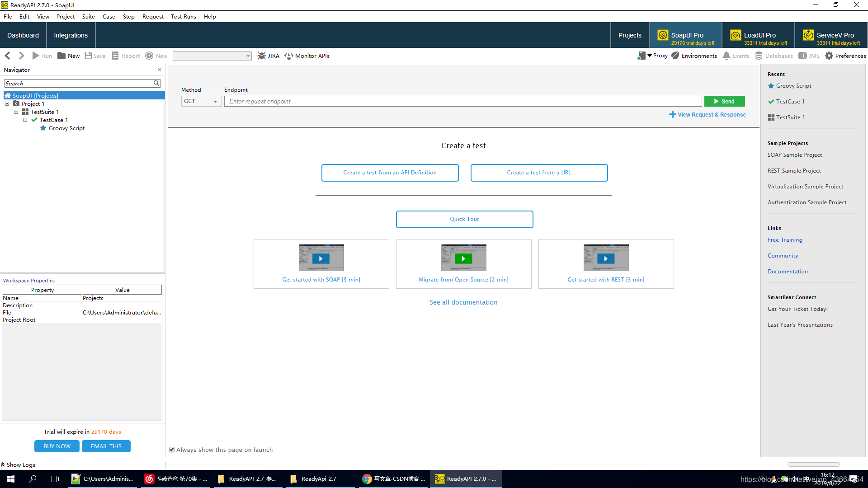Open Preferences gear icon
Viewport: 868px width, 488px height.
(x=829, y=56)
